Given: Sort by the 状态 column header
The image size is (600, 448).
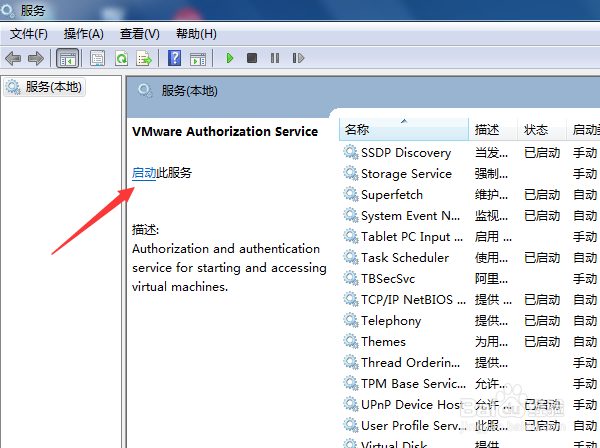Looking at the screenshot, I should click(x=541, y=130).
